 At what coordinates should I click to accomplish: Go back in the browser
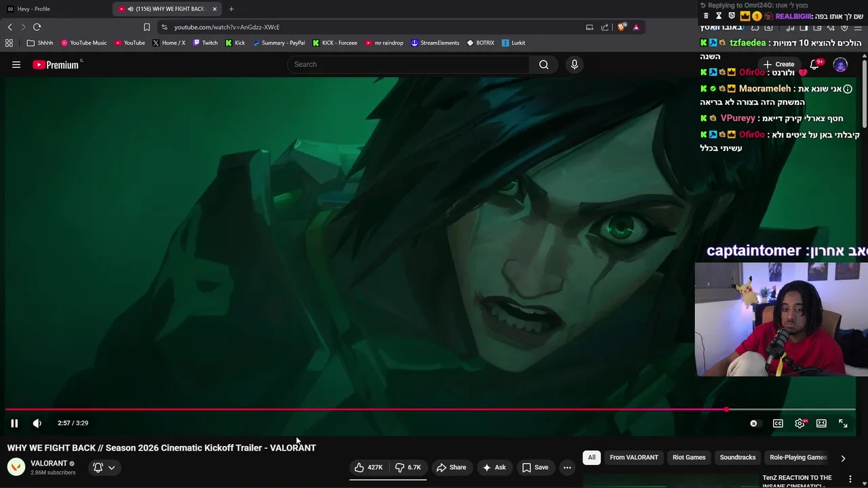(x=10, y=27)
